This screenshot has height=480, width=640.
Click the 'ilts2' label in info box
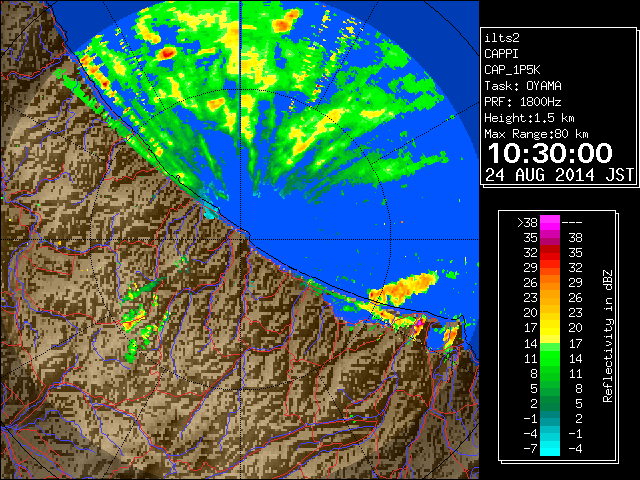(502, 38)
